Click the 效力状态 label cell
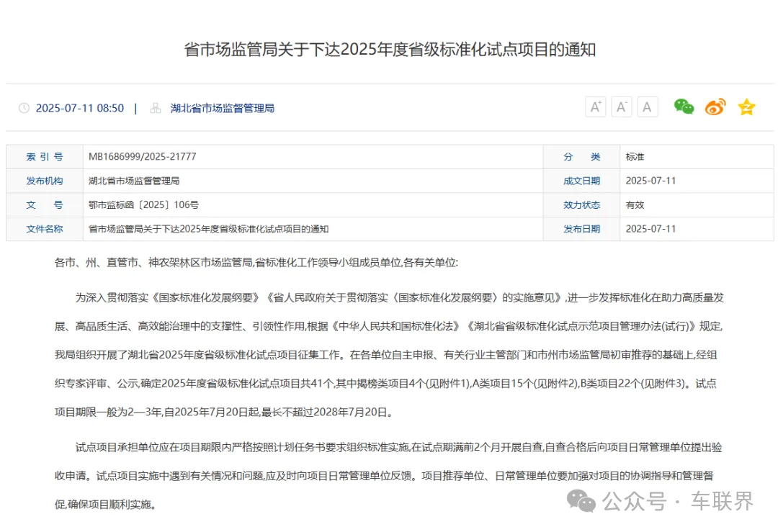 (581, 204)
